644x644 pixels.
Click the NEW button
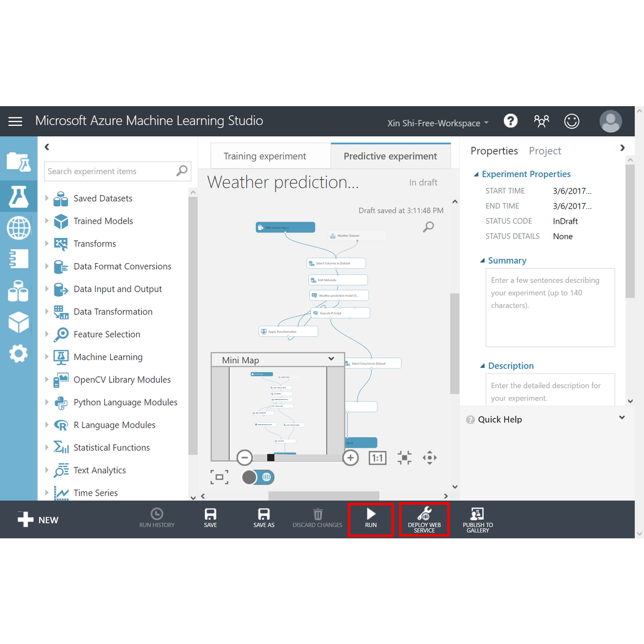pos(38,520)
